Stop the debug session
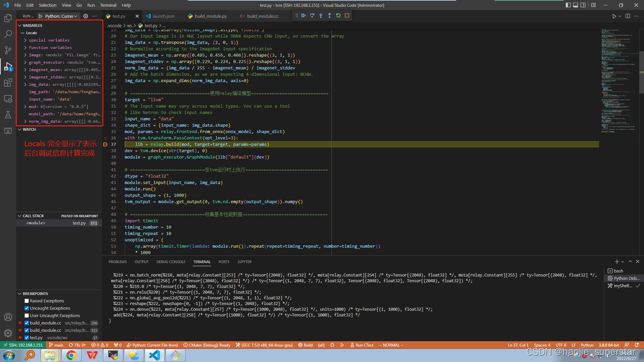The image size is (644, 362). (347, 16)
